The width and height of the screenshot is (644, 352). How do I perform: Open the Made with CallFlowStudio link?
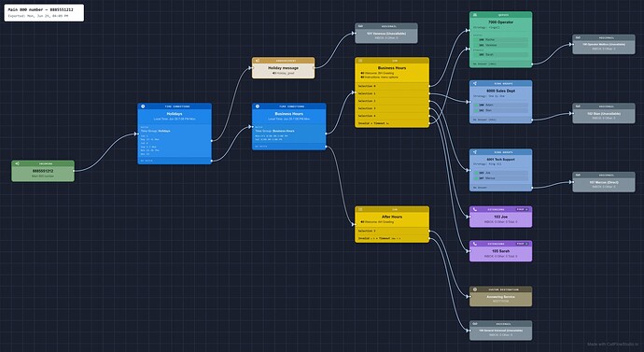pos(613,345)
